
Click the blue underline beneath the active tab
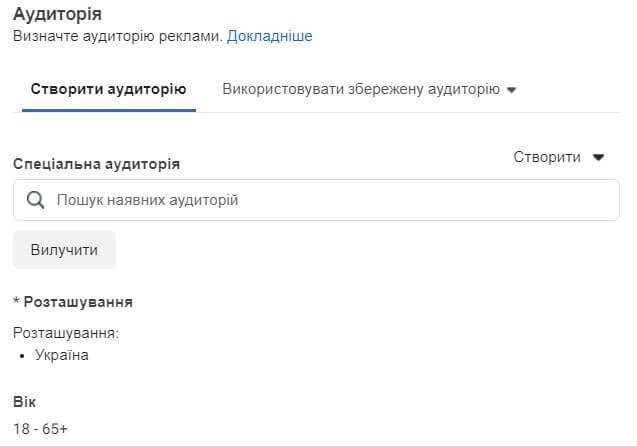[108, 110]
